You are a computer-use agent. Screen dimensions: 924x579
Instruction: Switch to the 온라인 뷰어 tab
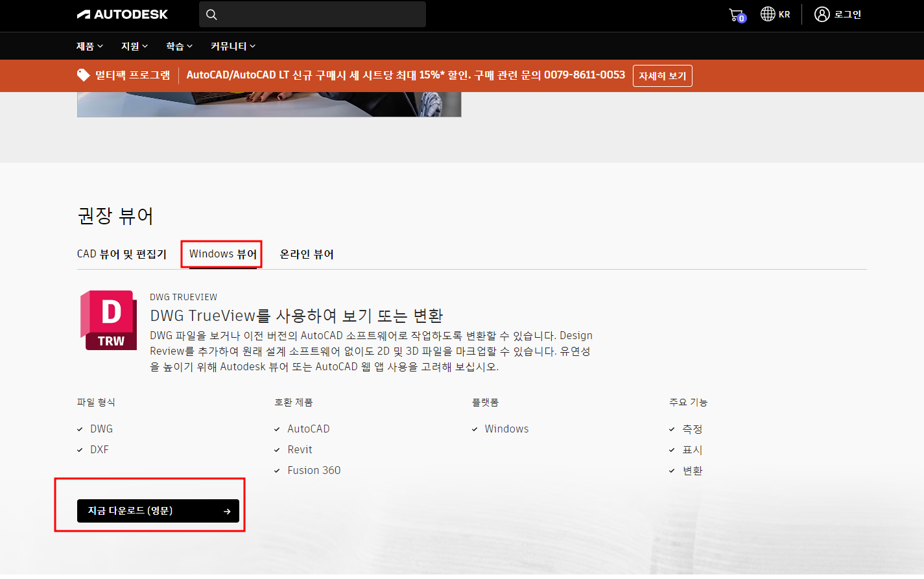(x=307, y=254)
